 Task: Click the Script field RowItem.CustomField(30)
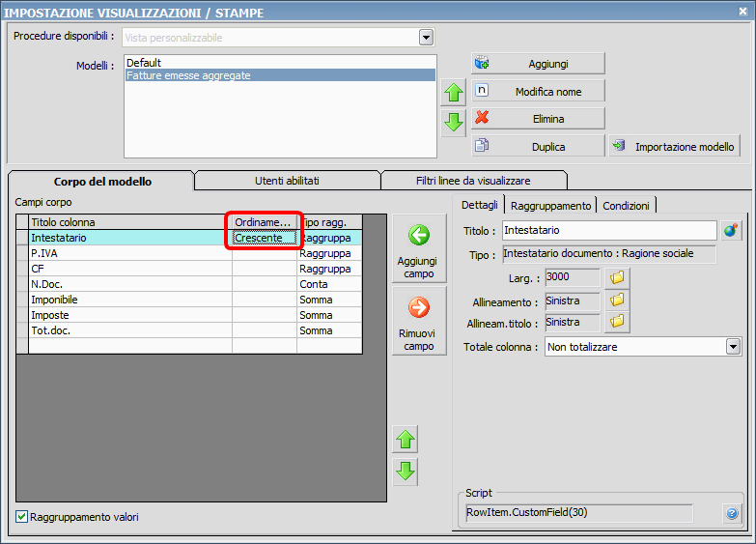click(x=579, y=513)
